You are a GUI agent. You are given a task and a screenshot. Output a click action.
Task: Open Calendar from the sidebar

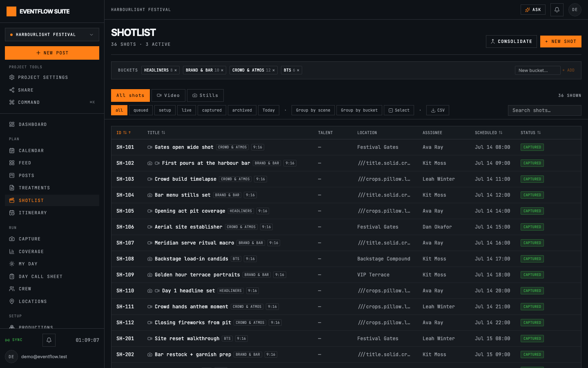(x=52, y=150)
